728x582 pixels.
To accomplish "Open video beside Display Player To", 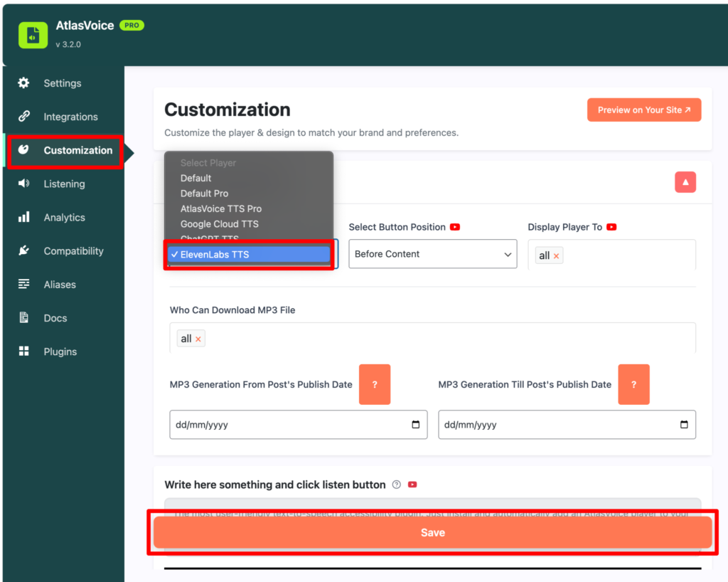I will [x=611, y=227].
